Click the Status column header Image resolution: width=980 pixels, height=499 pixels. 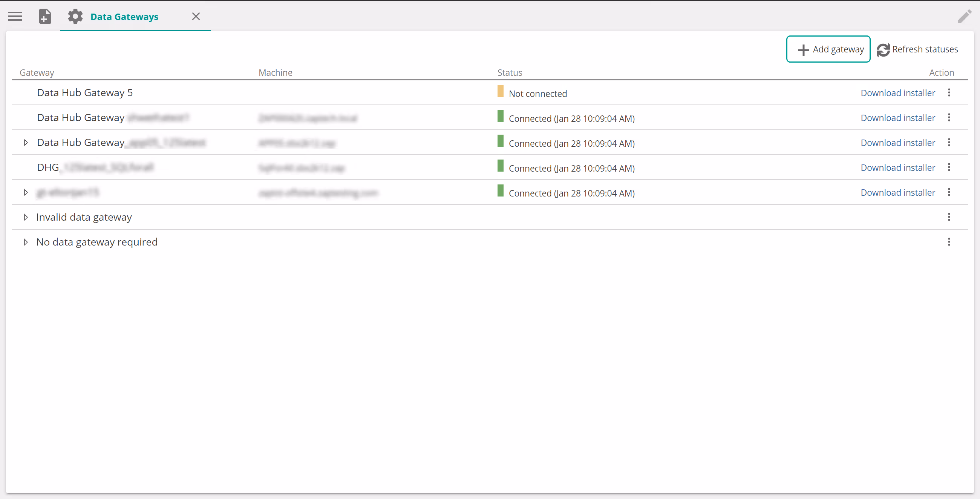tap(509, 73)
